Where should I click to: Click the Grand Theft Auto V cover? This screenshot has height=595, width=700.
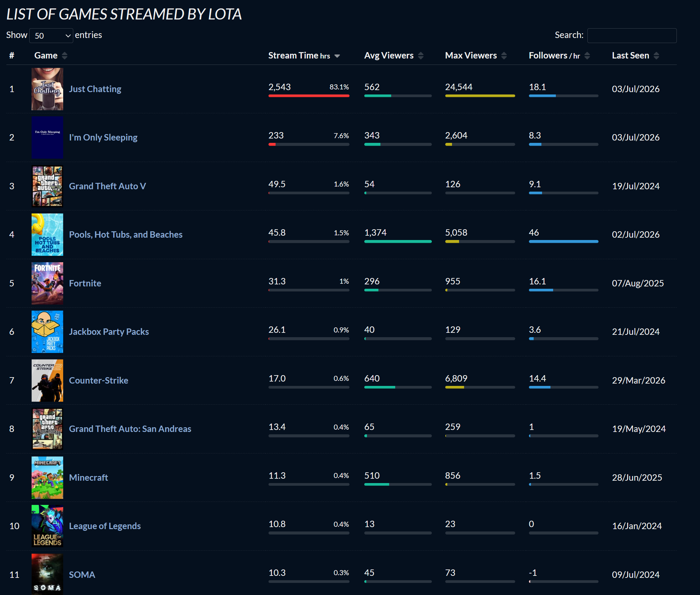point(47,186)
